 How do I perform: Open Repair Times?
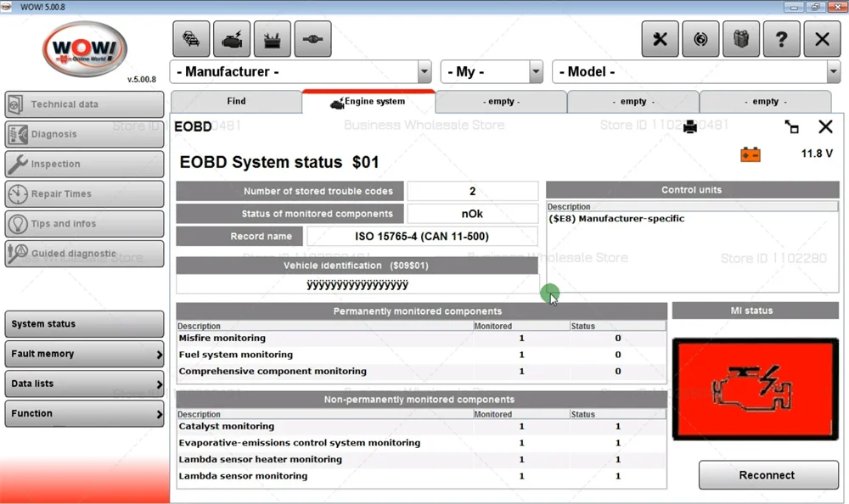coord(84,193)
